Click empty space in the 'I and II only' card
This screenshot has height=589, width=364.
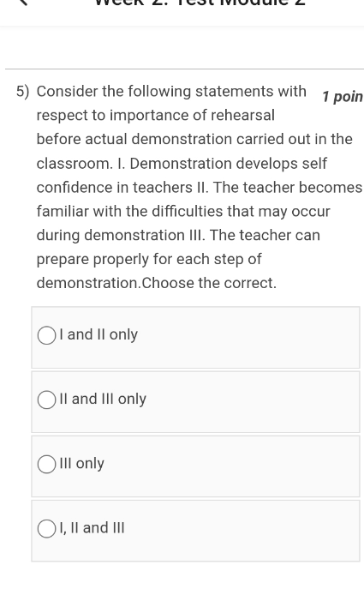[x=248, y=337]
